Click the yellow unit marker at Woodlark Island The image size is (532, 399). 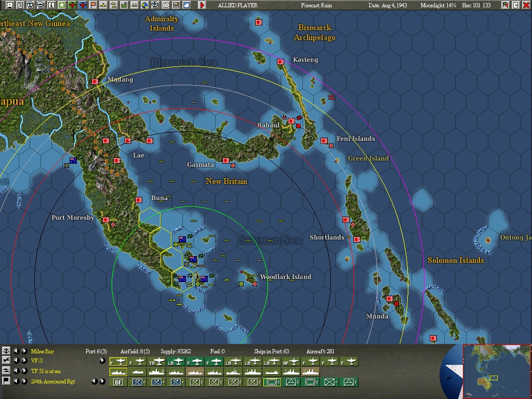pyautogui.click(x=241, y=284)
